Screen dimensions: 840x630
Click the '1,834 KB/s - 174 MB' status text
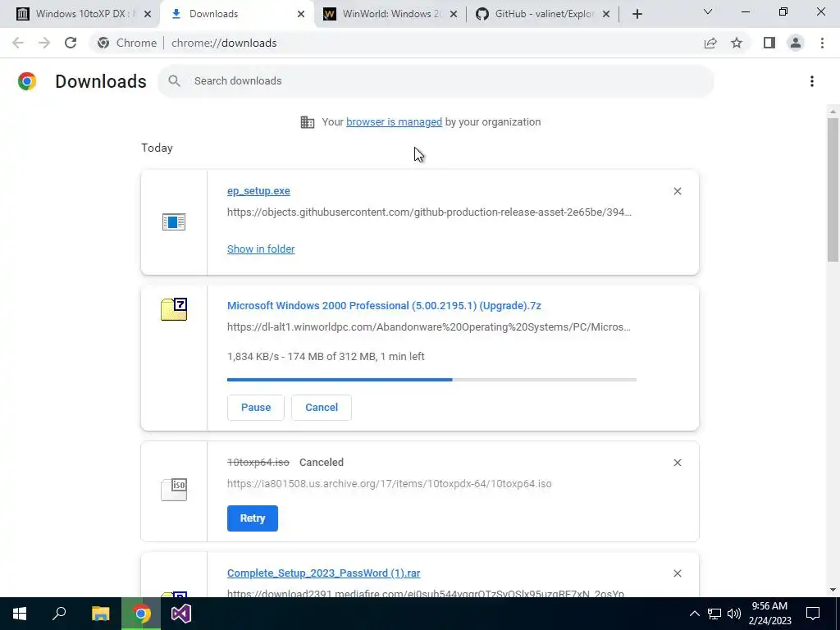326,357
